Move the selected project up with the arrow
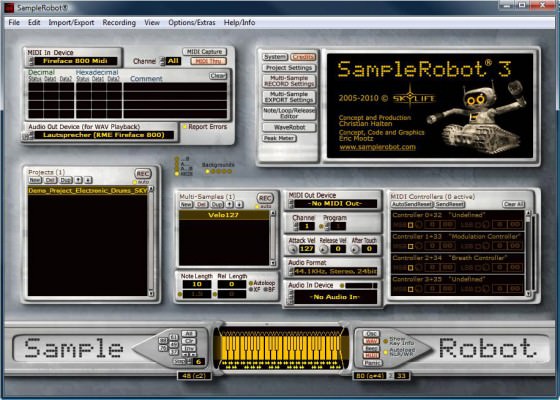Screen dimensions: 560x400 pos(78,180)
